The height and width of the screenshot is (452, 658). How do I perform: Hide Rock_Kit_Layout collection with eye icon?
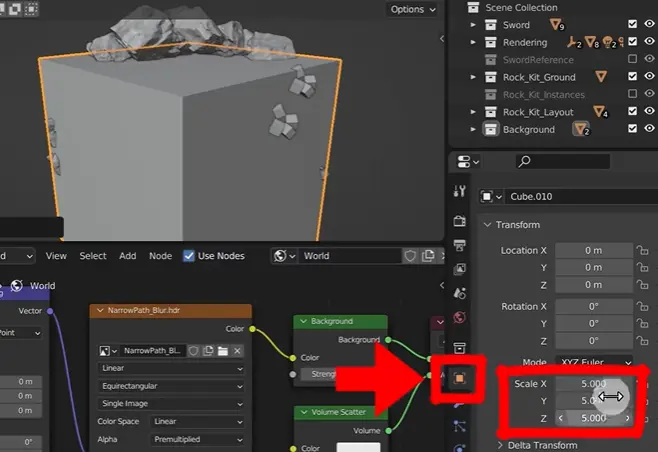coord(649,111)
